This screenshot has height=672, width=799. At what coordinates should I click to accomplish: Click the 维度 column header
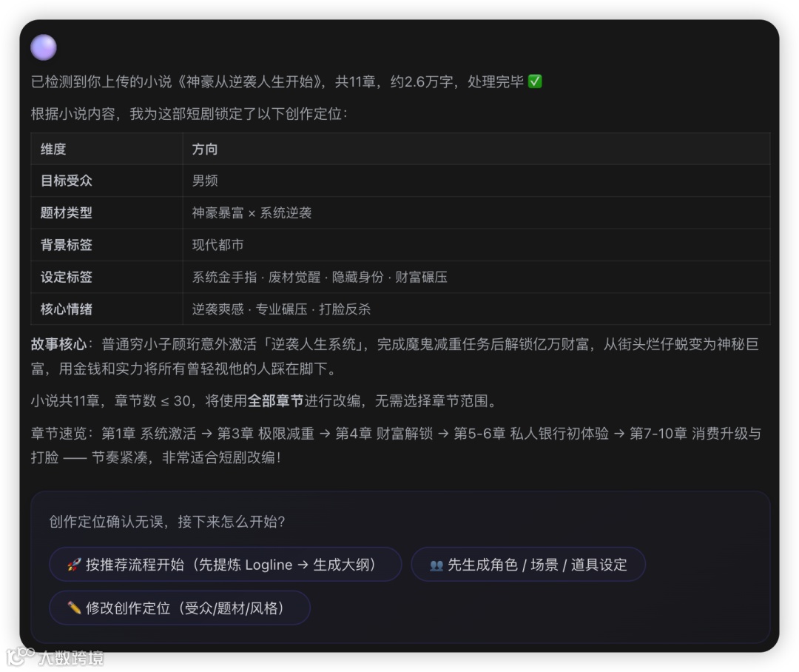(x=107, y=149)
